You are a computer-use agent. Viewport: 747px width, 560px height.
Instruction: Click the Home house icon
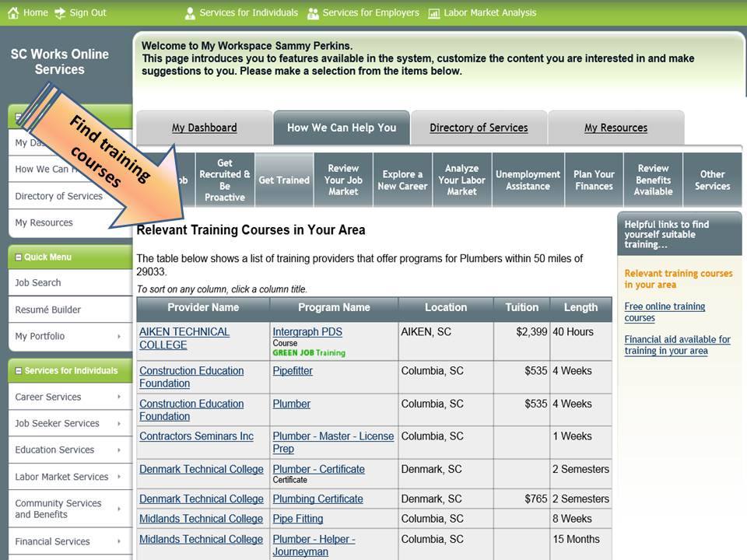13,13
